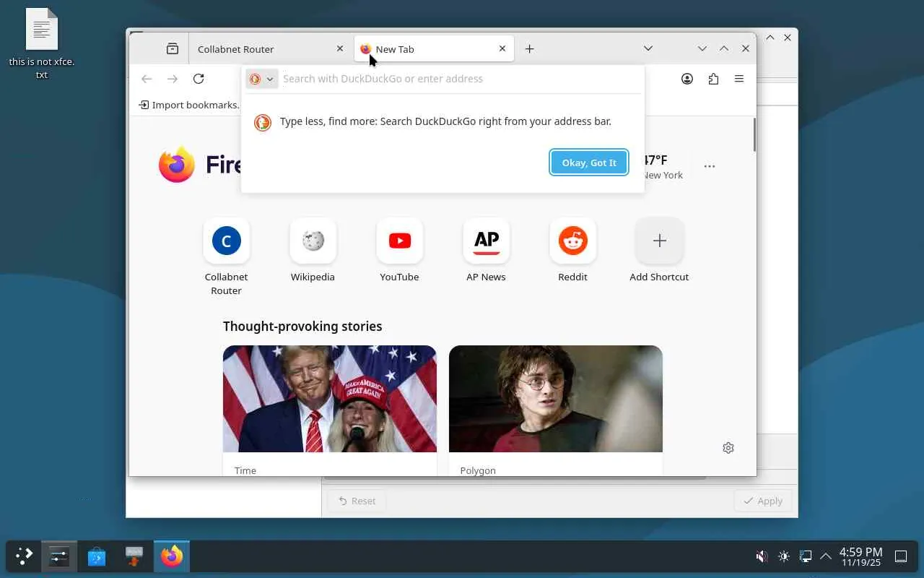Click the show desktop panel button
The width and height of the screenshot is (924, 578).
point(901,556)
